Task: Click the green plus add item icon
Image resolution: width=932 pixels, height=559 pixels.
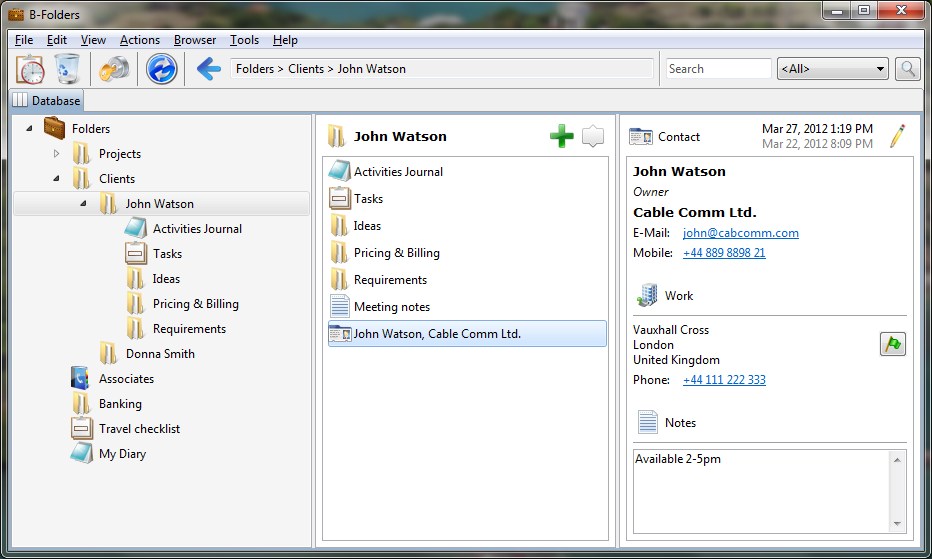Action: (562, 137)
